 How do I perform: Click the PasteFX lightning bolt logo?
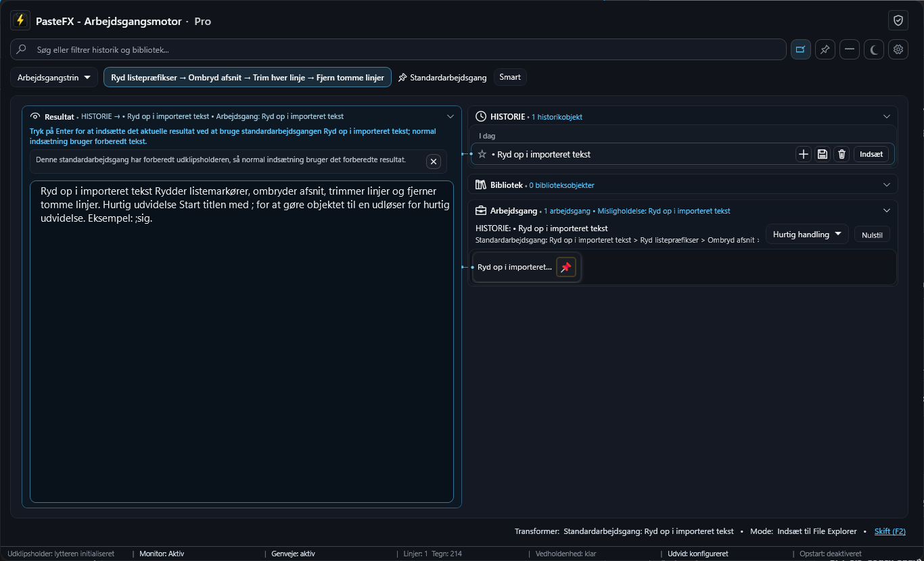tap(20, 21)
